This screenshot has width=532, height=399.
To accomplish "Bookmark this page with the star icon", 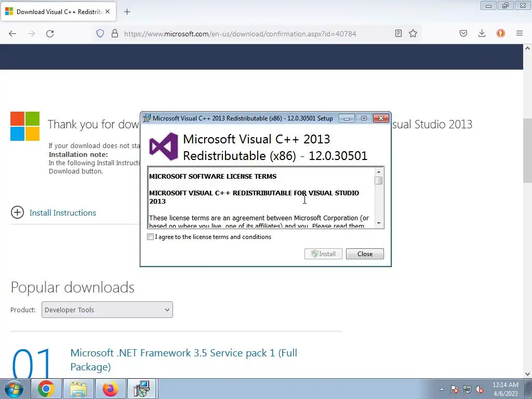I will tap(413, 33).
